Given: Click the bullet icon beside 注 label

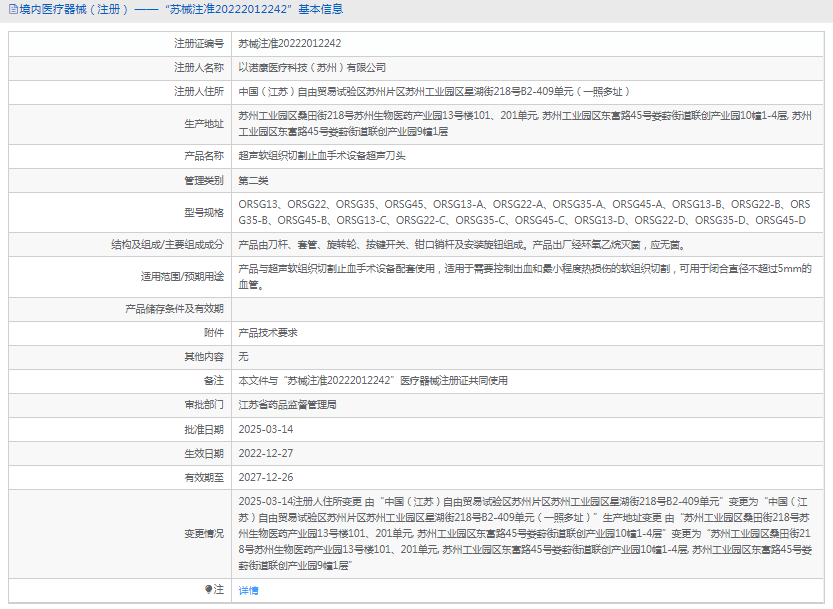Looking at the screenshot, I should coord(208,589).
